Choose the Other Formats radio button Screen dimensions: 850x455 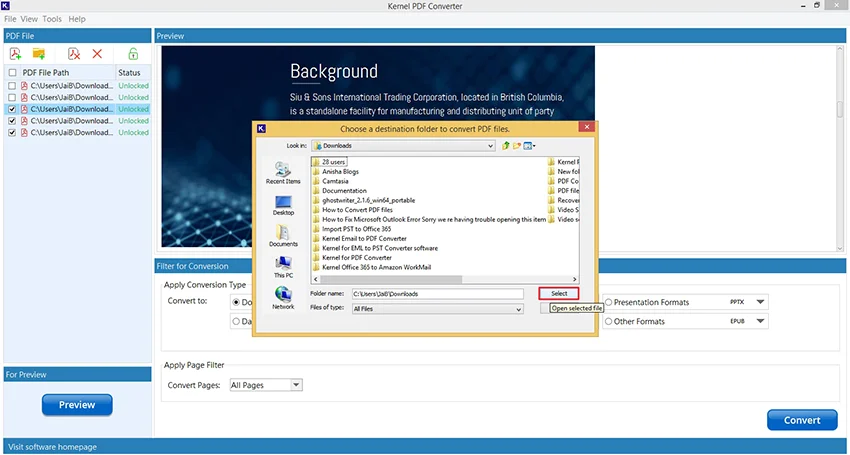pyautogui.click(x=609, y=321)
